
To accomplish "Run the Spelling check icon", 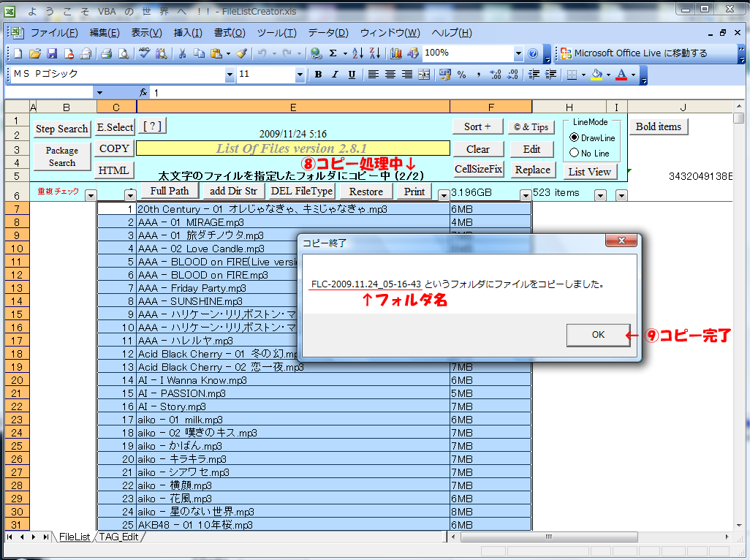I will pos(144,53).
